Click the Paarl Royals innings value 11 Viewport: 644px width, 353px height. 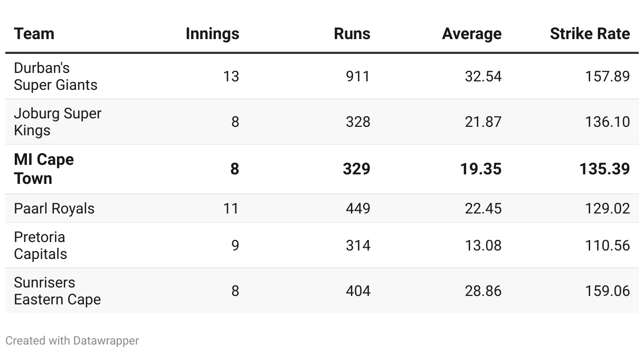(x=231, y=208)
